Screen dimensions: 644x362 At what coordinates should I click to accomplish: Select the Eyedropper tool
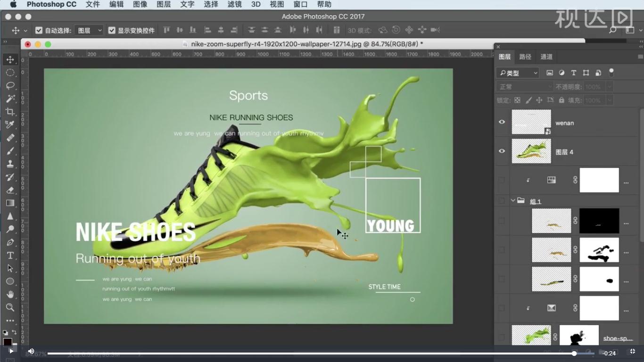pos(10,124)
